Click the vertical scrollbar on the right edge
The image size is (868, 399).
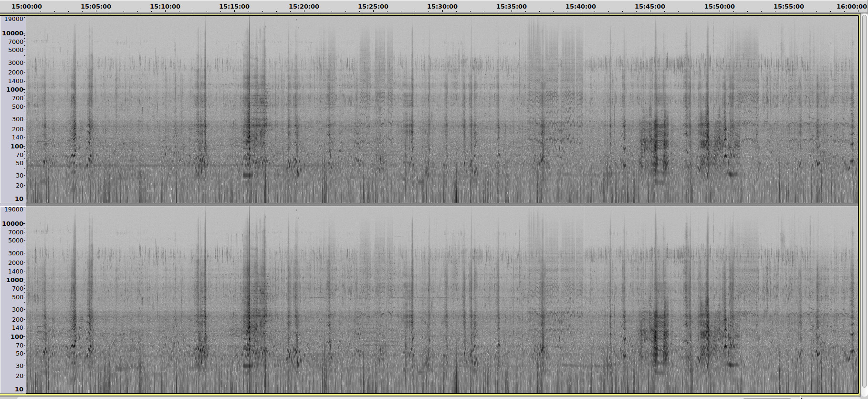coord(864,200)
